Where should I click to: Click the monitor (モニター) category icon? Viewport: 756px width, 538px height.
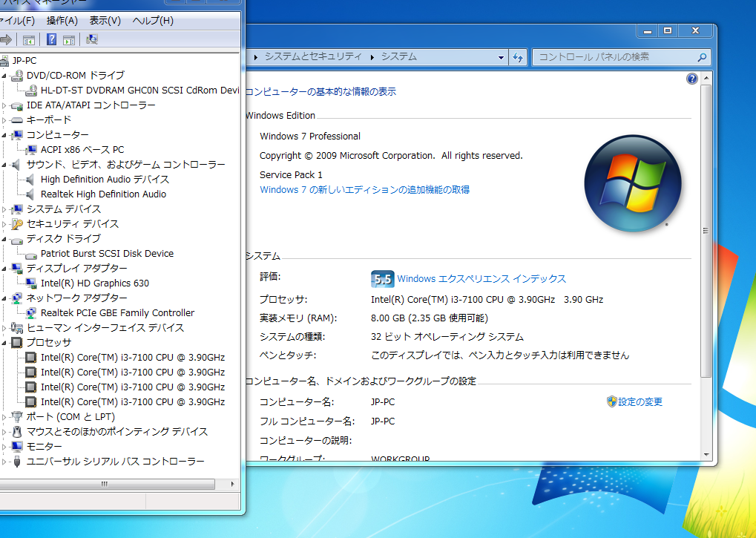[x=17, y=447]
